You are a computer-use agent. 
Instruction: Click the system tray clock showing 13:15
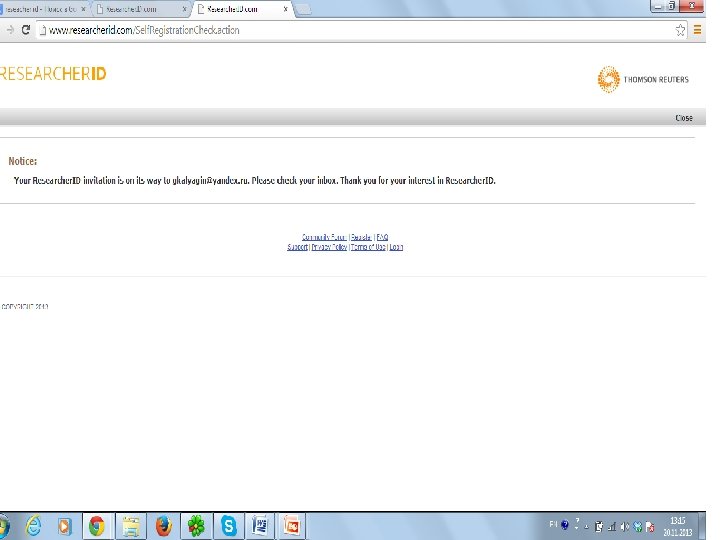[x=678, y=526]
